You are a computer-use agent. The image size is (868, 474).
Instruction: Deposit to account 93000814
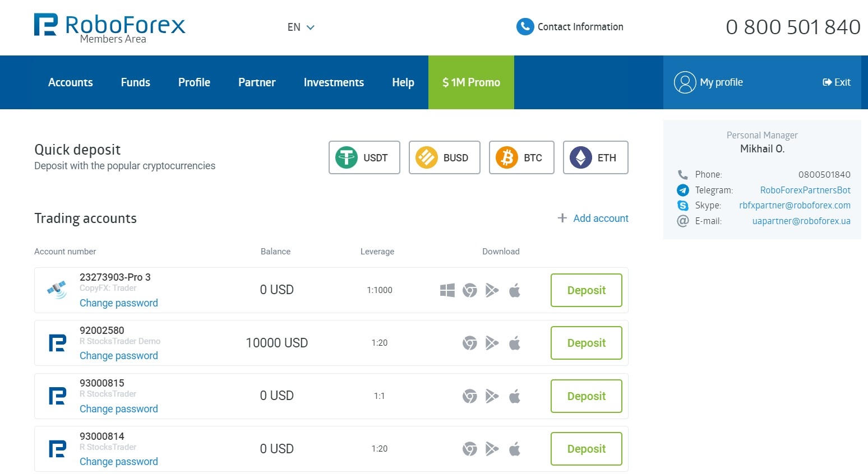point(587,449)
